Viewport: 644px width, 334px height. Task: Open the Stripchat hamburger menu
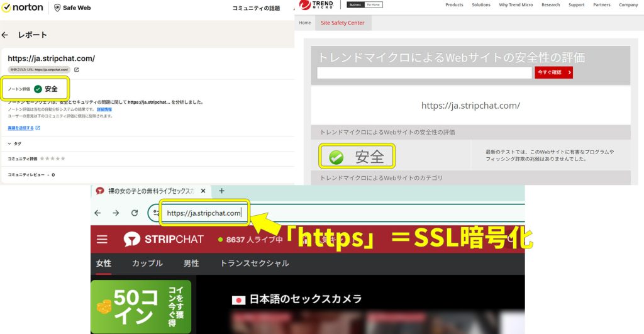point(102,239)
